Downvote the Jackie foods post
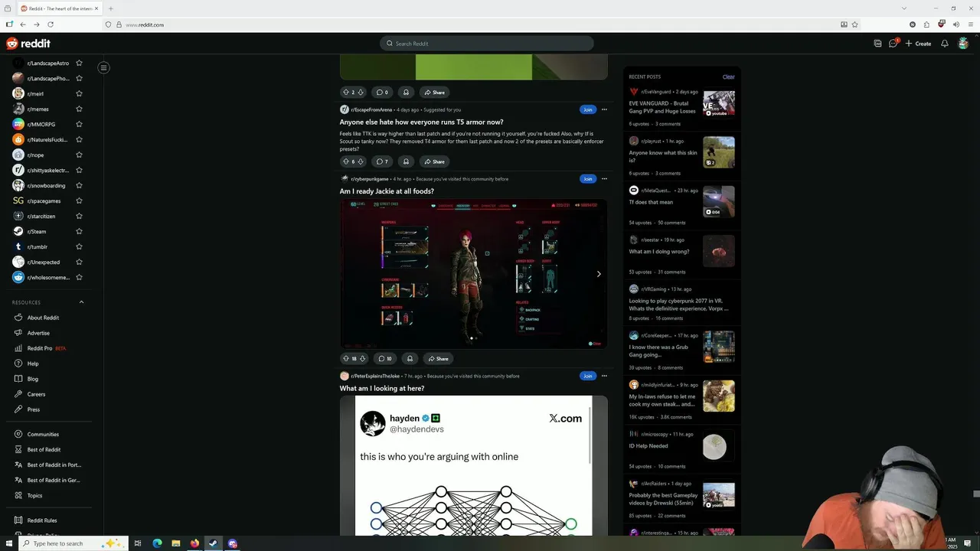The width and height of the screenshot is (980, 551). tap(362, 358)
